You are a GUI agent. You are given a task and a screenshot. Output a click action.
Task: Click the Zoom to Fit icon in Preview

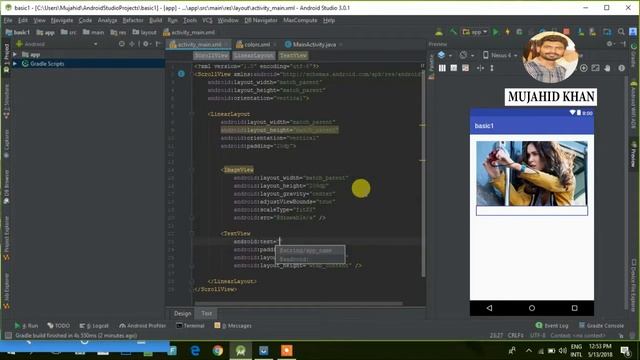click(596, 68)
